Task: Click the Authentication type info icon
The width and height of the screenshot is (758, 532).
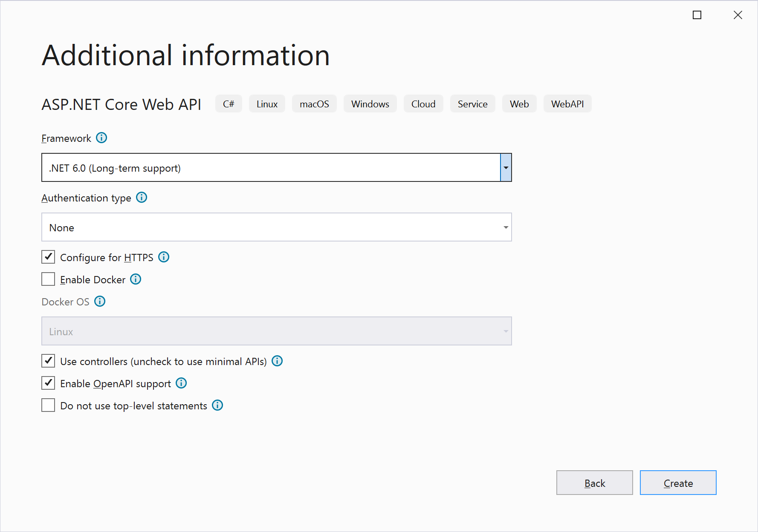Action: (x=142, y=197)
